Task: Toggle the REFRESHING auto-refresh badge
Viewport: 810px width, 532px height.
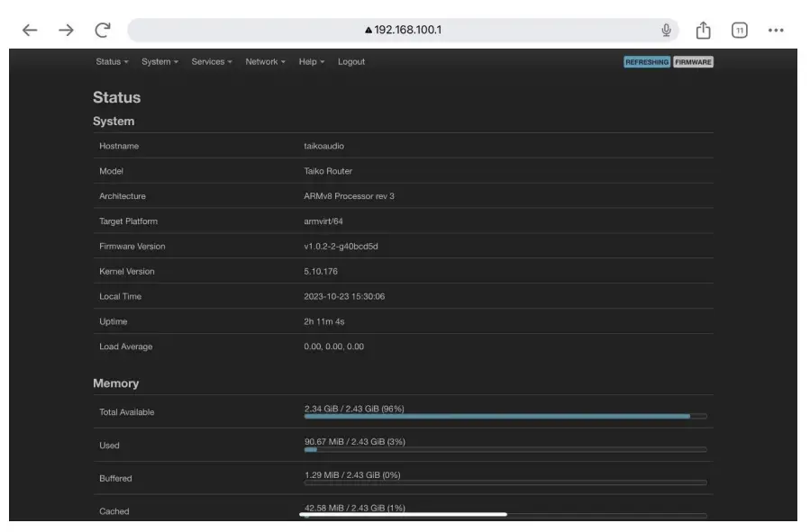Action: (646, 62)
